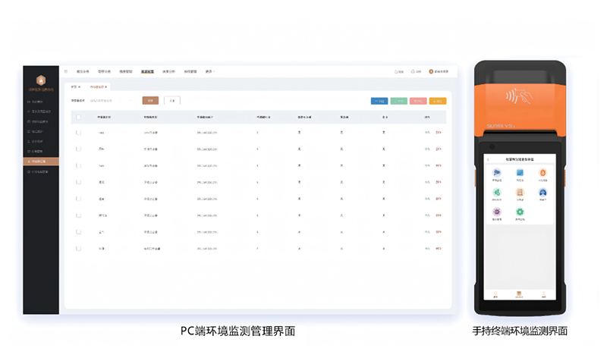Click the orange button at far right above table
607x364 pixels.
point(438,100)
